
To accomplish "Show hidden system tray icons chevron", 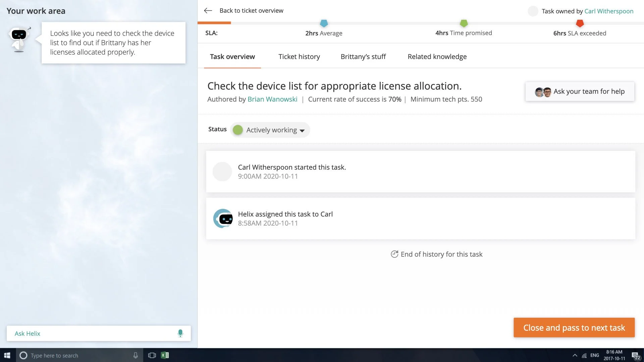I will (575, 355).
